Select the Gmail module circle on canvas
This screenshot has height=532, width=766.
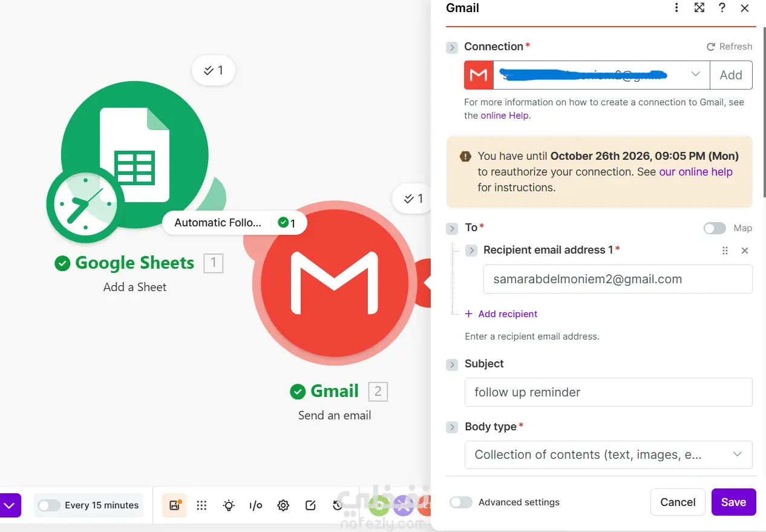click(x=335, y=283)
